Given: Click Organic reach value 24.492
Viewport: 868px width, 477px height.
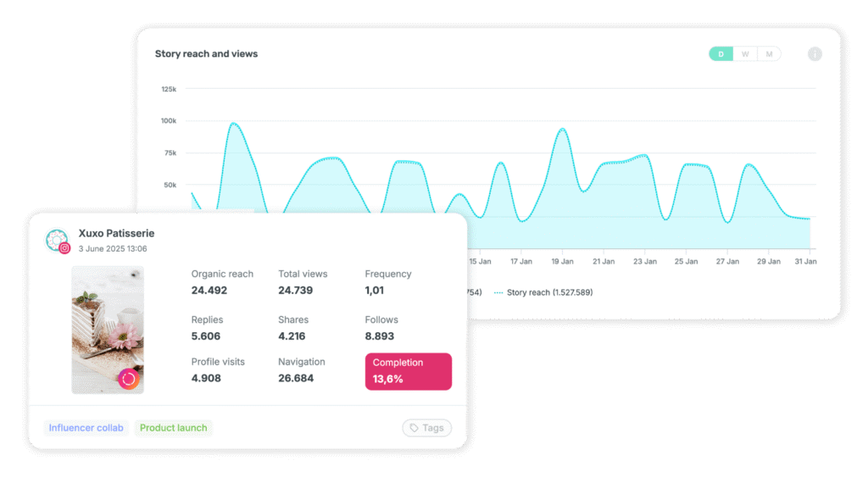Looking at the screenshot, I should click(209, 291).
